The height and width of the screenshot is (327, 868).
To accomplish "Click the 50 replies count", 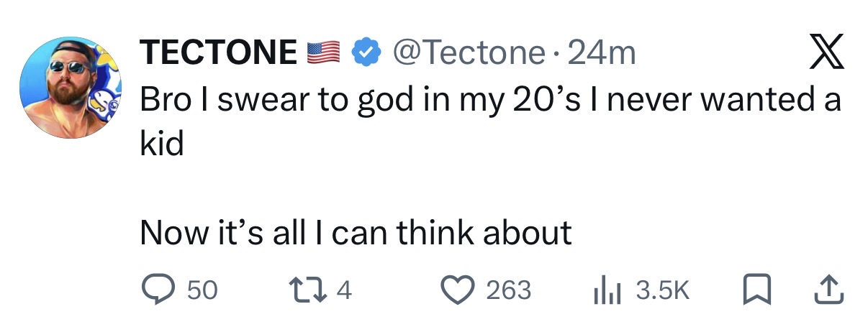I will [202, 290].
